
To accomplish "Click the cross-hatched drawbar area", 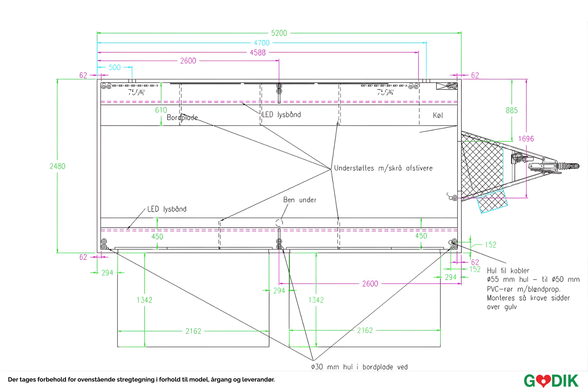I will pyautogui.click(x=482, y=167).
